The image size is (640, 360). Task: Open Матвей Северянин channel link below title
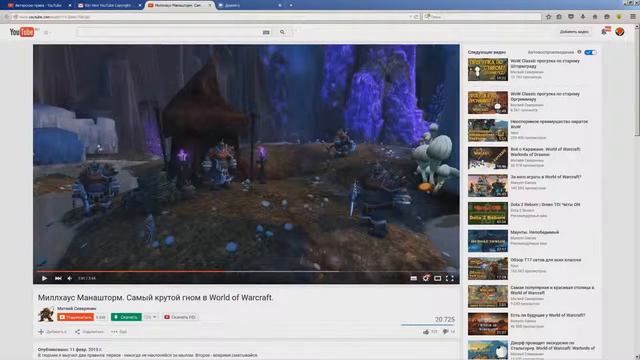click(x=77, y=309)
